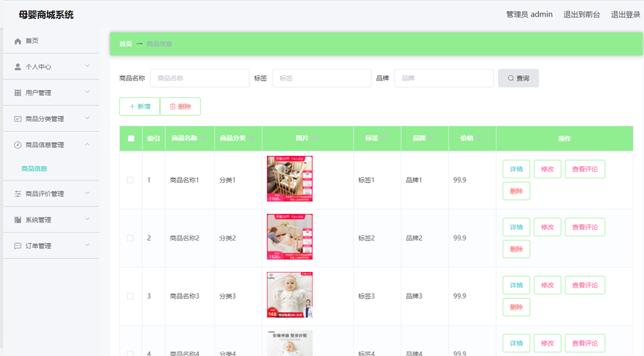Expand 订单管理 menu chevron

click(87, 245)
